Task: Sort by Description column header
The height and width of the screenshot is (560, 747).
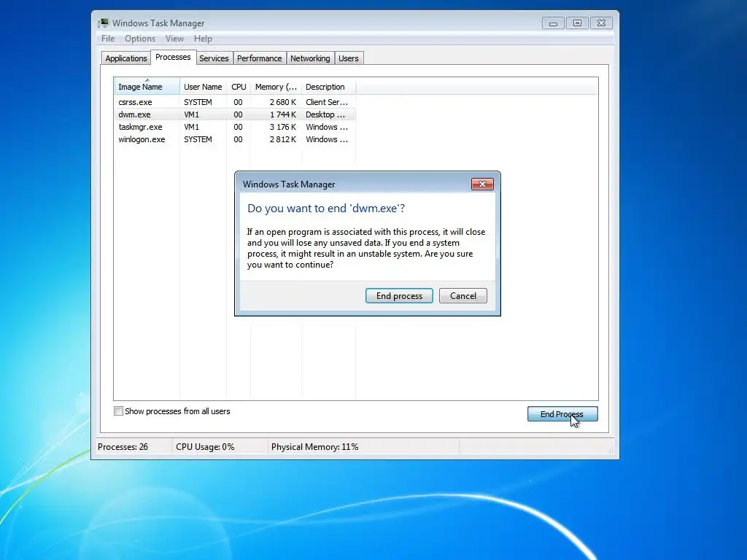Action: (328, 87)
